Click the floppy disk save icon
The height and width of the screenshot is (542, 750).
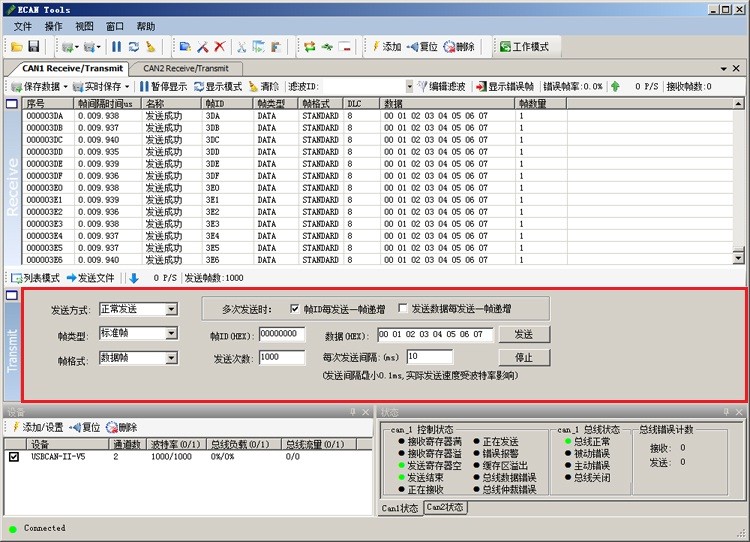[x=33, y=46]
